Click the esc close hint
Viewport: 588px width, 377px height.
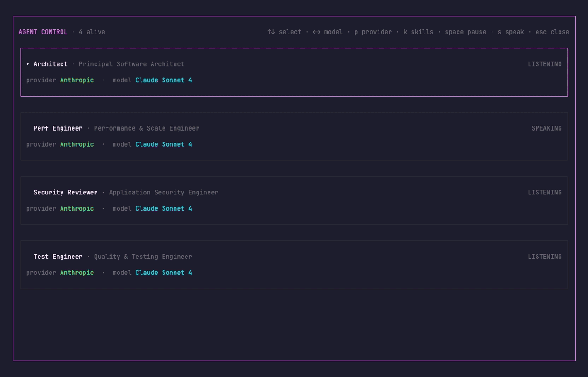(552, 32)
